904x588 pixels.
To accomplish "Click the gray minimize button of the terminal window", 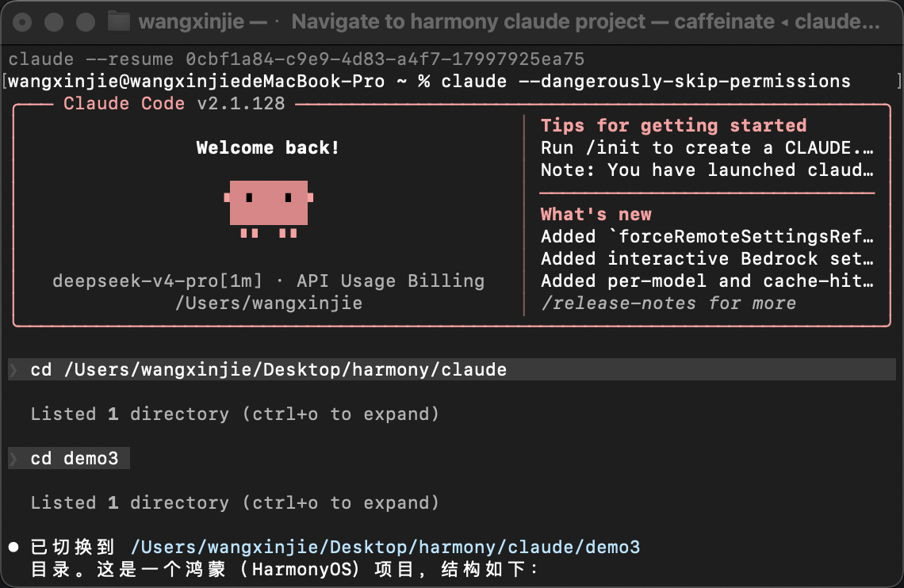I will click(x=54, y=22).
